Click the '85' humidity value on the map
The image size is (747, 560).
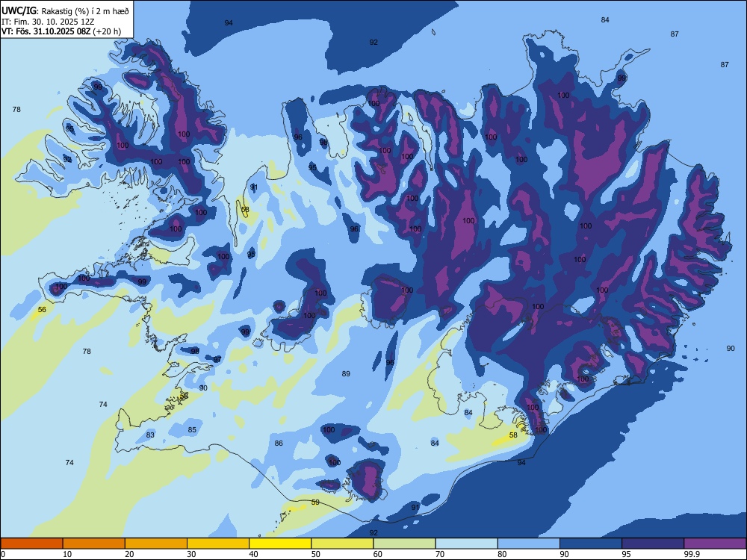coord(191,430)
